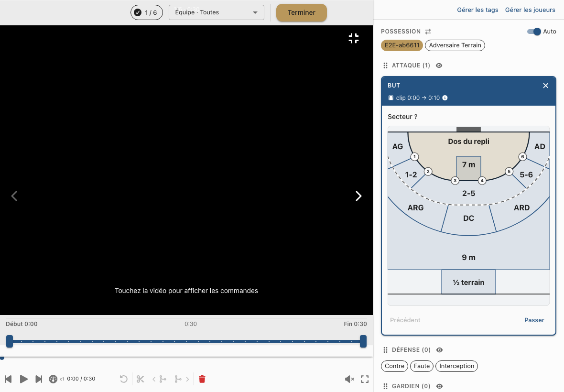
Task: Toggle ATTAQUE section visibility eye
Action: click(439, 65)
